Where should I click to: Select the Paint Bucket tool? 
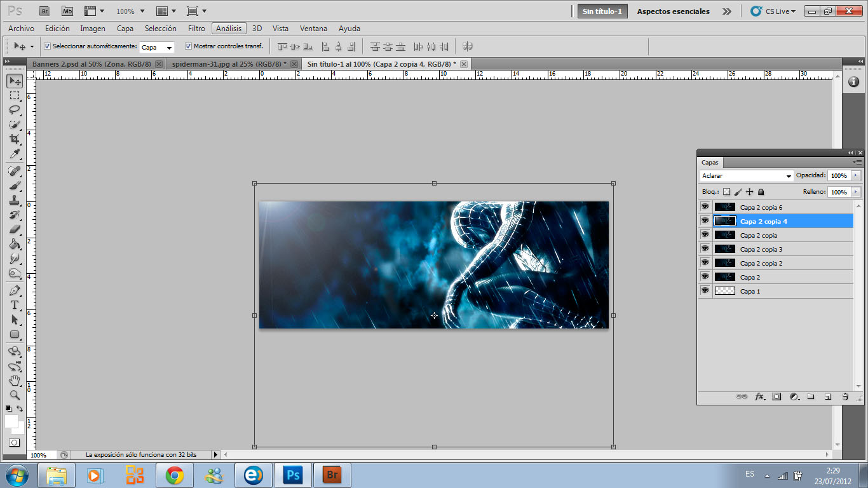(x=15, y=244)
